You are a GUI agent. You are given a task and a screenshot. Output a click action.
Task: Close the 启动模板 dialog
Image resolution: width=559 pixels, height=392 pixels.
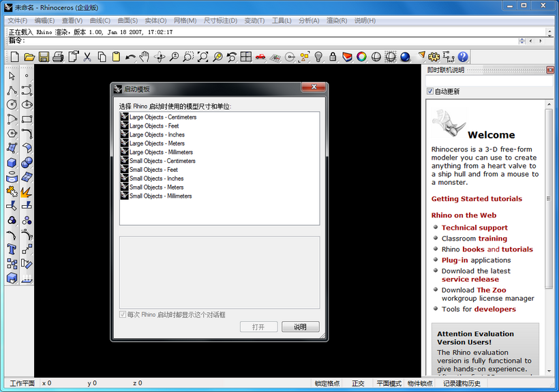point(314,87)
